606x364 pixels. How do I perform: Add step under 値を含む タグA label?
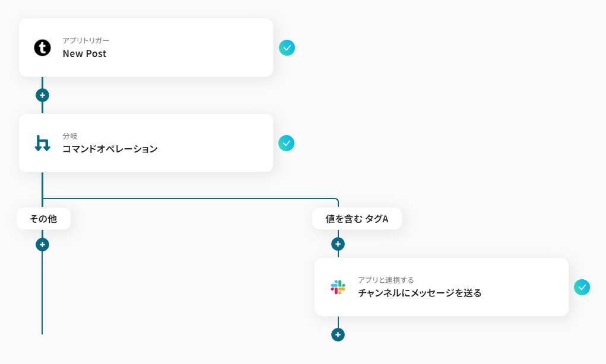tap(338, 244)
